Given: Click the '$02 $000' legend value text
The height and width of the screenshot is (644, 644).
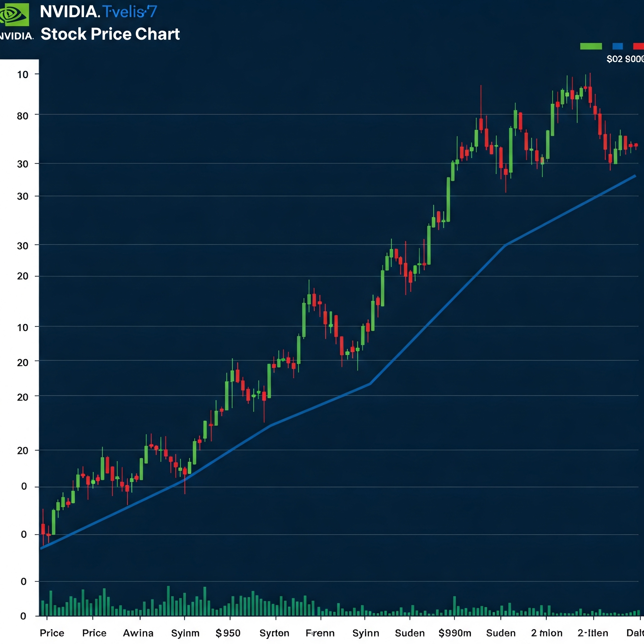Looking at the screenshot, I should pyautogui.click(x=625, y=59).
